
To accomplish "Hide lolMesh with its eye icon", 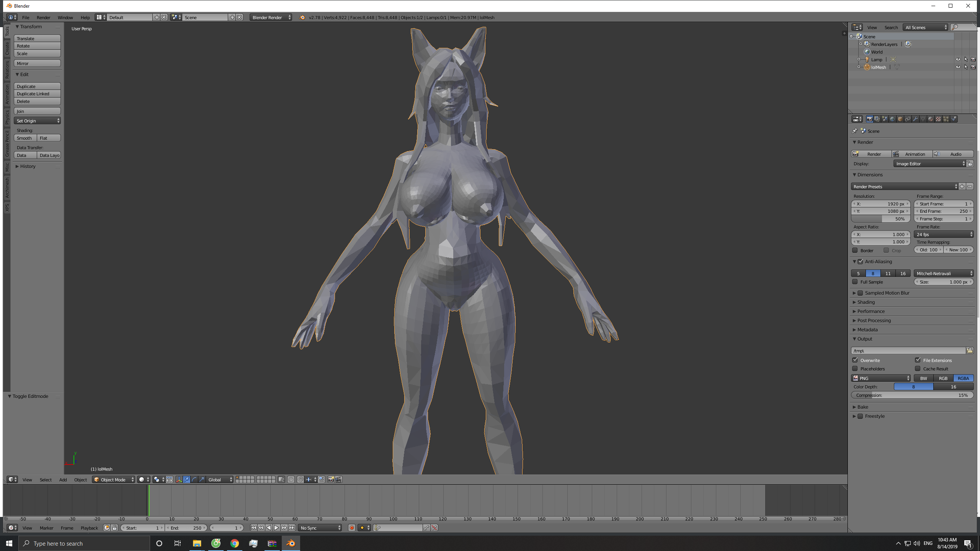I will [x=958, y=67].
